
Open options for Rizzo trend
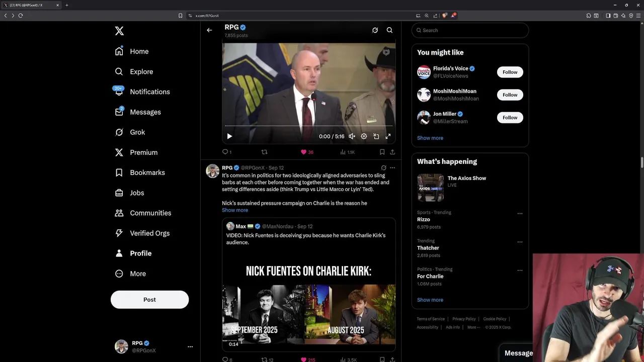520,213
